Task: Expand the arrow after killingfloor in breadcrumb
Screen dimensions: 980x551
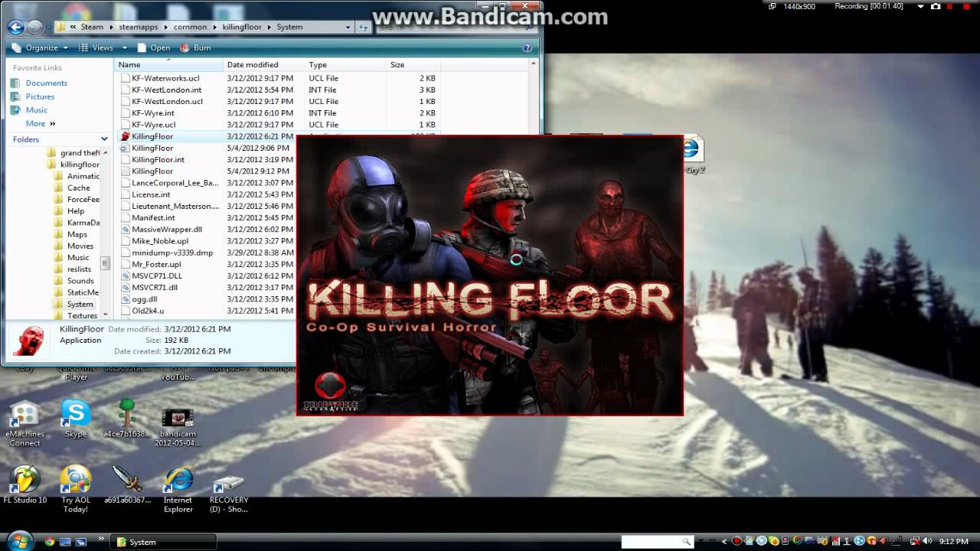Action: [269, 27]
